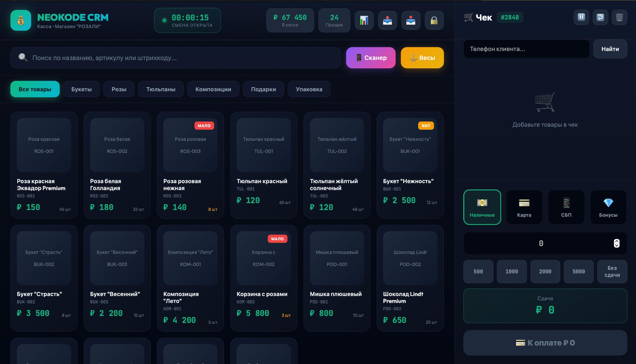Click the lock icon in the top bar
The height and width of the screenshot is (364, 636).
tap(434, 20)
